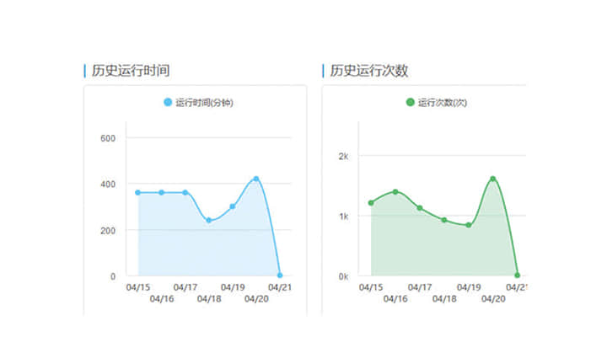
Task: Toggle the 运行时间(分钟) legend item
Action: [198, 103]
